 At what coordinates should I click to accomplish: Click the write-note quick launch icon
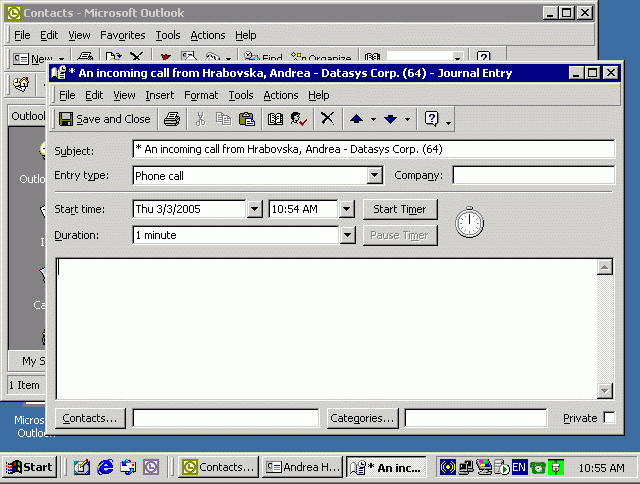click(x=82, y=467)
